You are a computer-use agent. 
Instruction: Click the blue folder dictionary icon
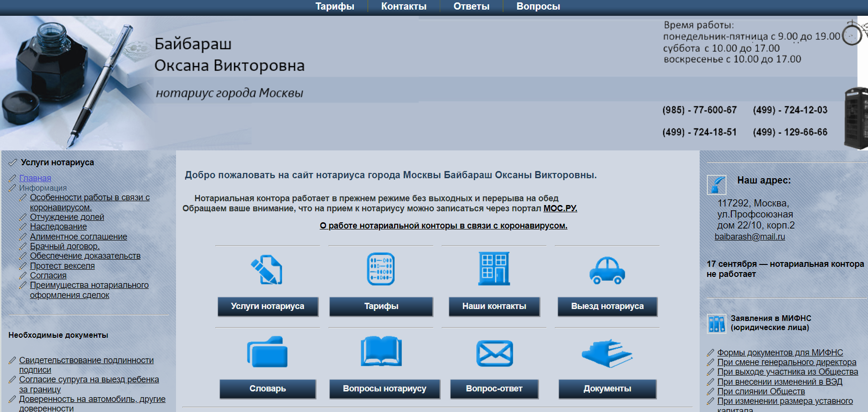tap(267, 352)
